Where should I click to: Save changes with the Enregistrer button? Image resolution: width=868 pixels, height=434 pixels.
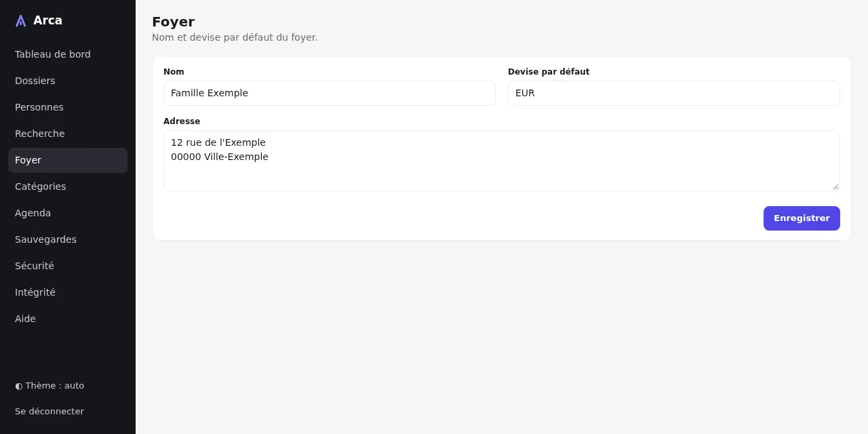802,218
